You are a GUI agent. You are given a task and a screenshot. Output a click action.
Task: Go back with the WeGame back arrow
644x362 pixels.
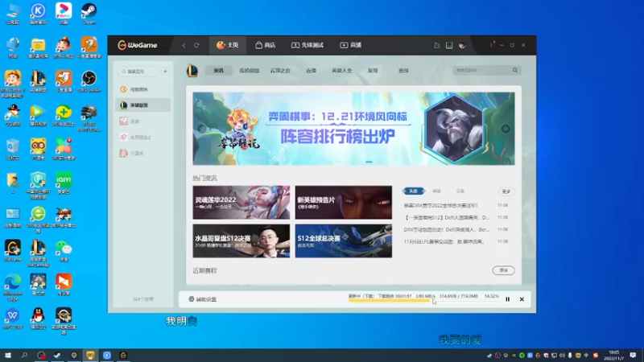click(x=184, y=45)
